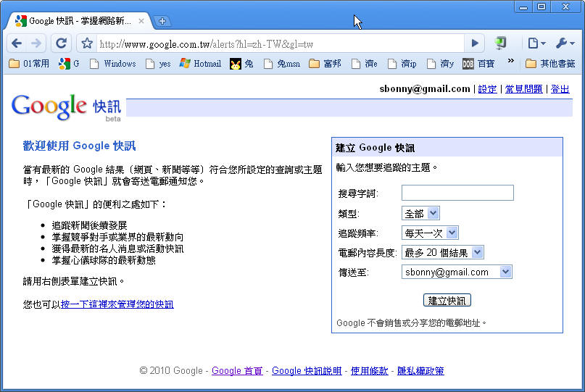The height and width of the screenshot is (392, 585).
Task: Open the 濟e bookmark
Action: coord(365,64)
